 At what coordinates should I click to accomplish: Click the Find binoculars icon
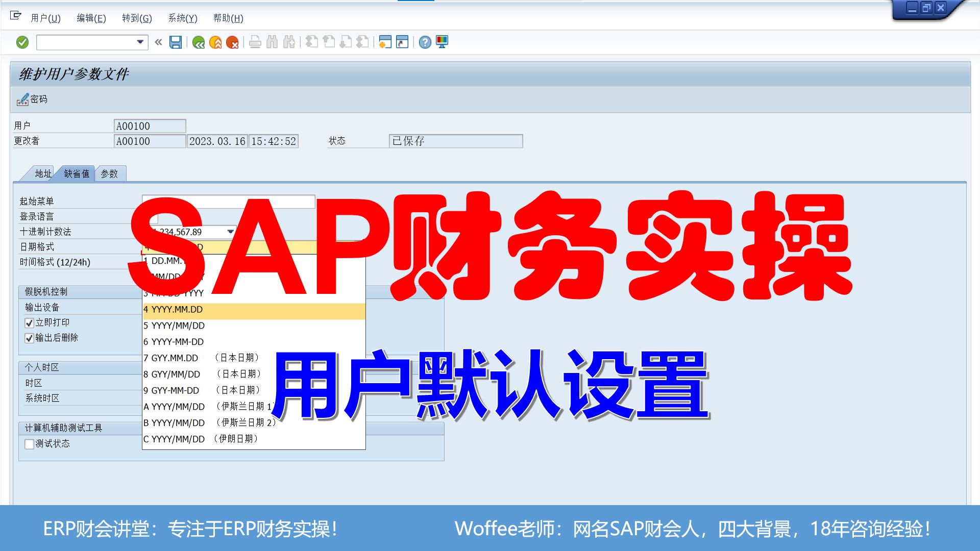(x=272, y=42)
